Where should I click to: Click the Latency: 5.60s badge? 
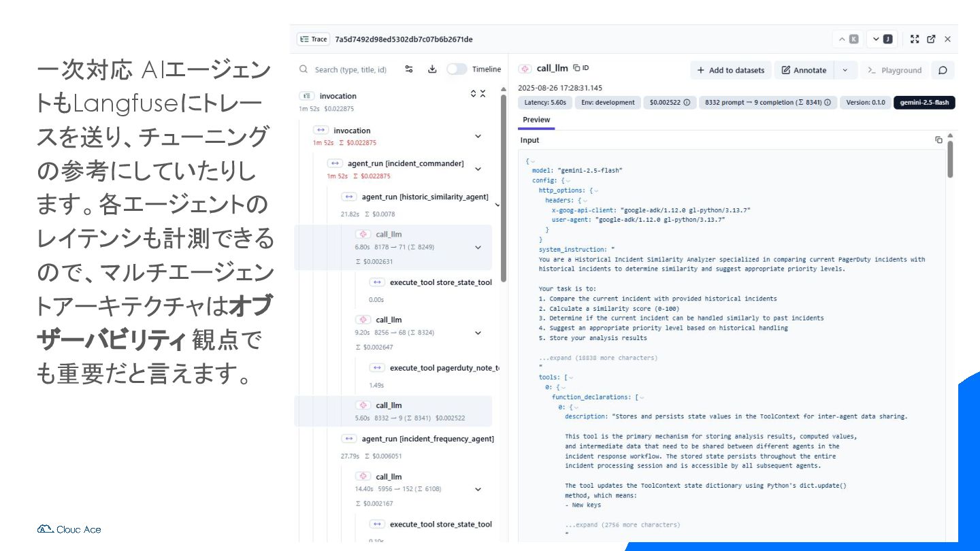[544, 103]
